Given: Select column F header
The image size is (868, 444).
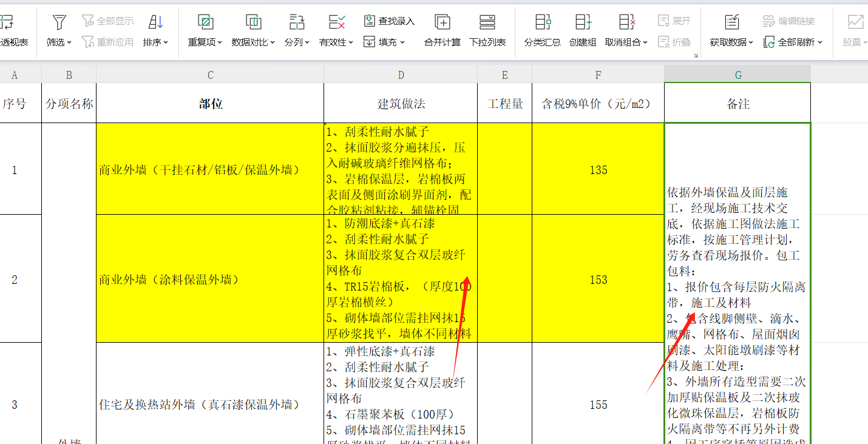Looking at the screenshot, I should pos(598,75).
